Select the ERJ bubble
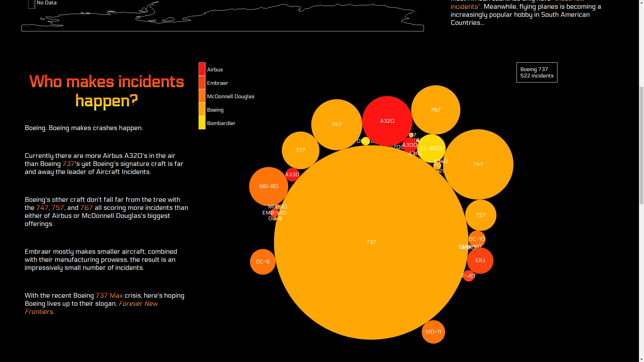Screen dimensions: 644x362 [x=480, y=260]
